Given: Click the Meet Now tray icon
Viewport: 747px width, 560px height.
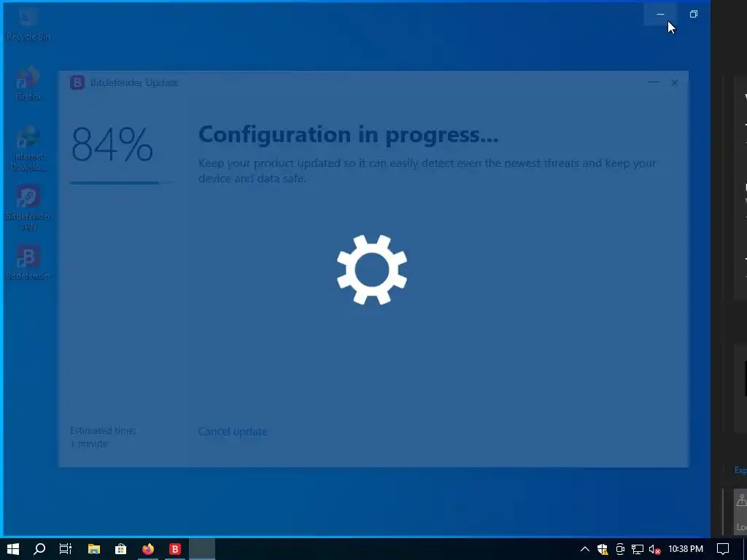Looking at the screenshot, I should (620, 550).
